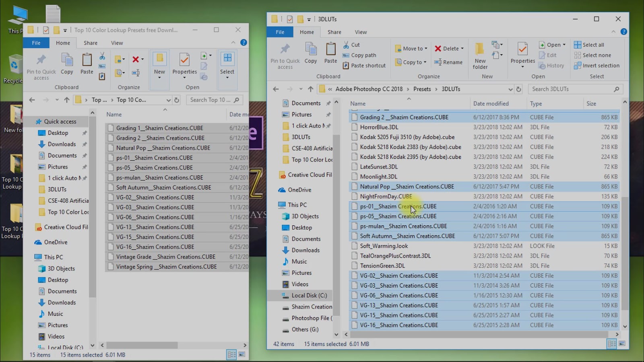The width and height of the screenshot is (644, 362).
Task: Open Others (G:) drive in 3DLUTs navigation pane
Action: [x=305, y=329]
